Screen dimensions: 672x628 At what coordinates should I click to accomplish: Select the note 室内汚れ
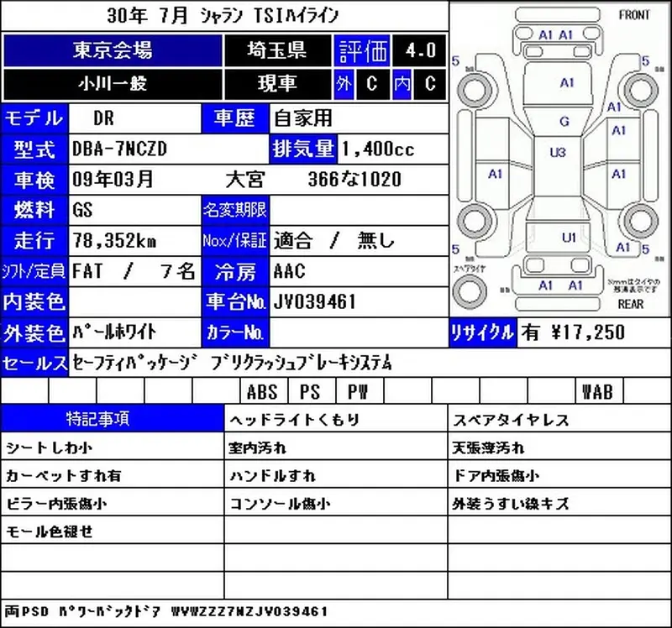[258, 447]
